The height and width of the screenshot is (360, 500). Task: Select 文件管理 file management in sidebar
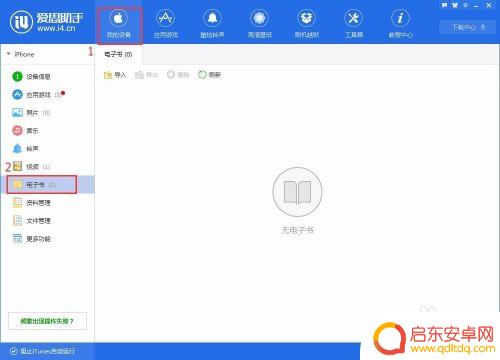tap(31, 220)
